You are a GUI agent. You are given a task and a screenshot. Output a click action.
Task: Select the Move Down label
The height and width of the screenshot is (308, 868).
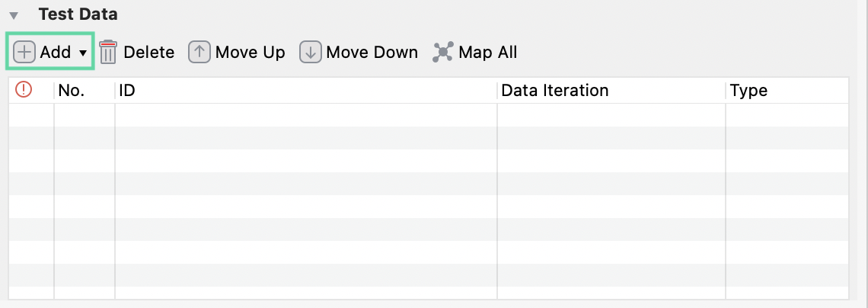click(372, 52)
